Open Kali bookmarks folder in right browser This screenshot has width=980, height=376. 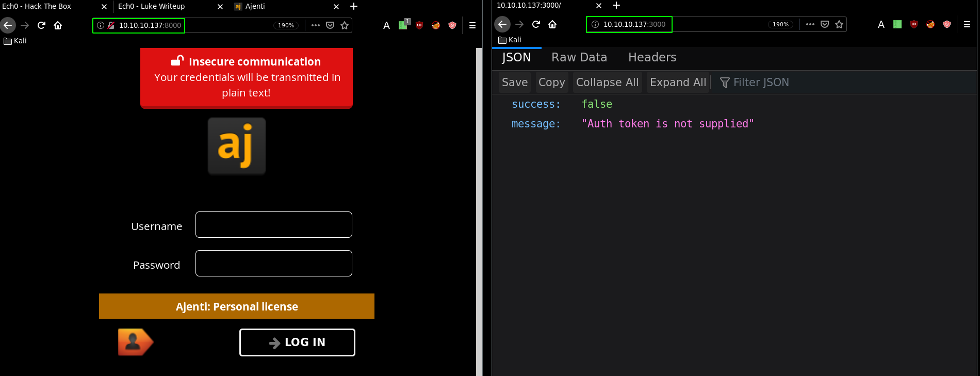coord(510,40)
